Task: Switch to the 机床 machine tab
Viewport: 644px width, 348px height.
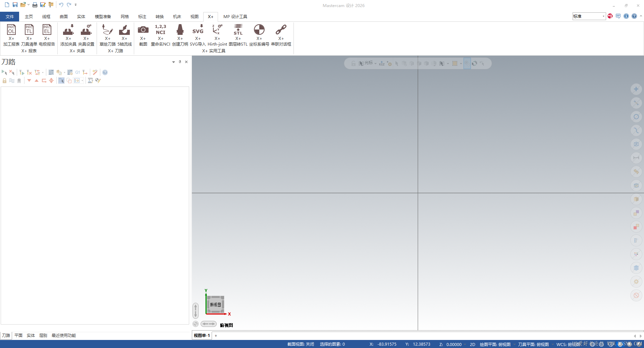Action: tap(177, 16)
